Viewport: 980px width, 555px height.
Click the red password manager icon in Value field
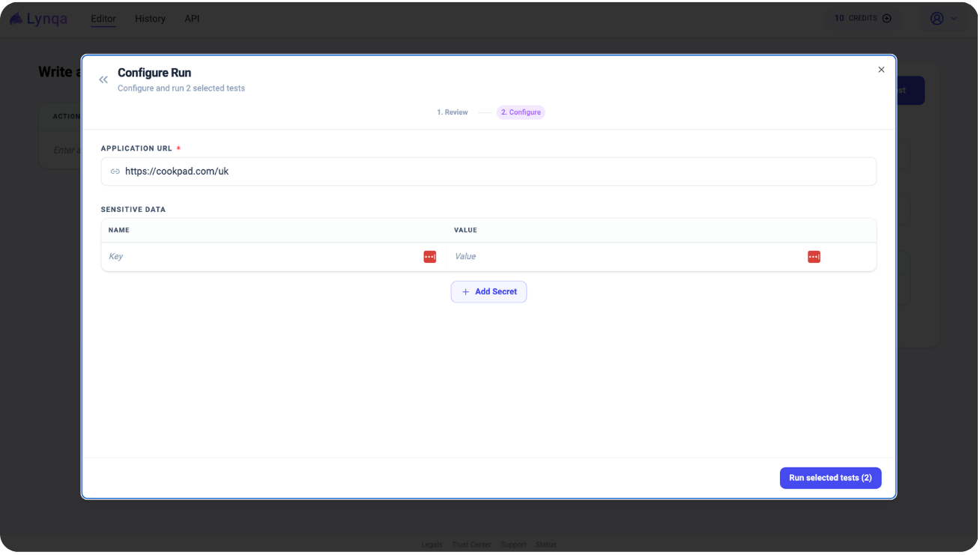[814, 257]
